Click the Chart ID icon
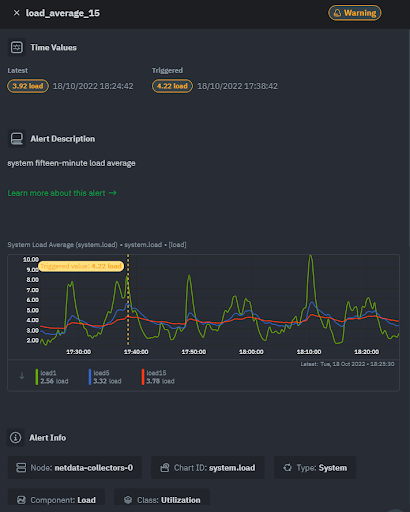410x512 pixels. (x=165, y=468)
